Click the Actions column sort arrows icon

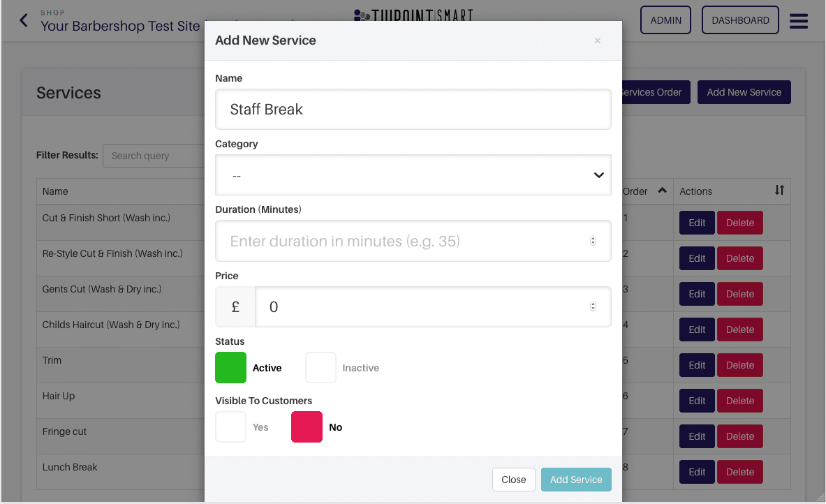(779, 190)
